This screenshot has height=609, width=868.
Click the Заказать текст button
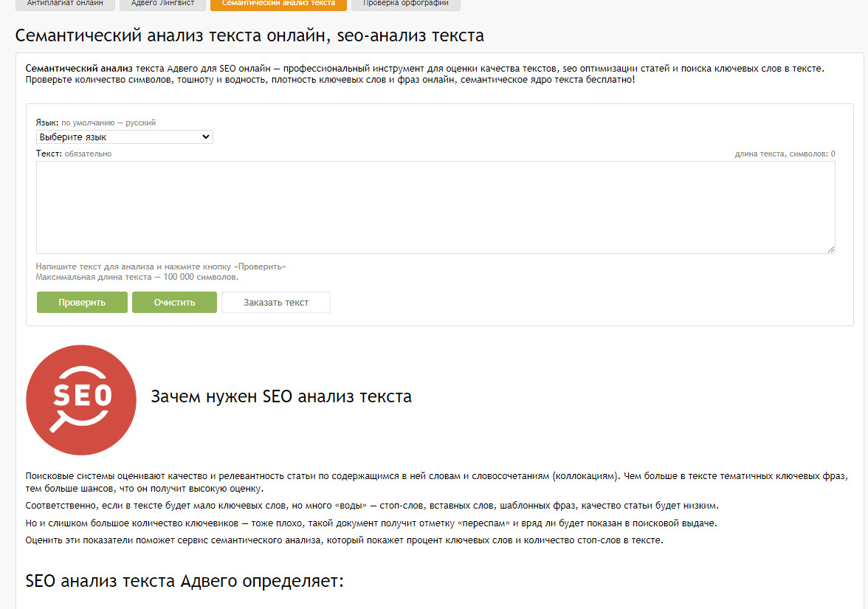click(x=276, y=303)
